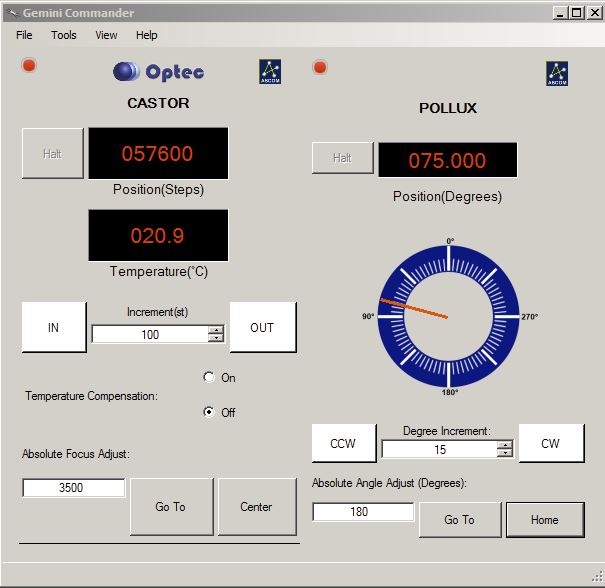Image resolution: width=605 pixels, height=588 pixels.
Task: Click the Castor Halt button
Action: (x=53, y=154)
